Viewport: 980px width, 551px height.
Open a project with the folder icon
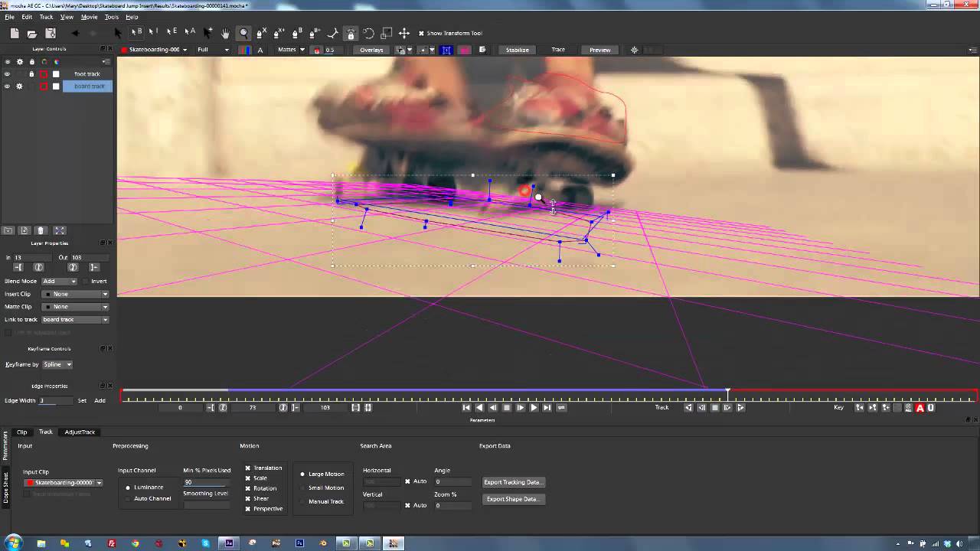click(32, 33)
